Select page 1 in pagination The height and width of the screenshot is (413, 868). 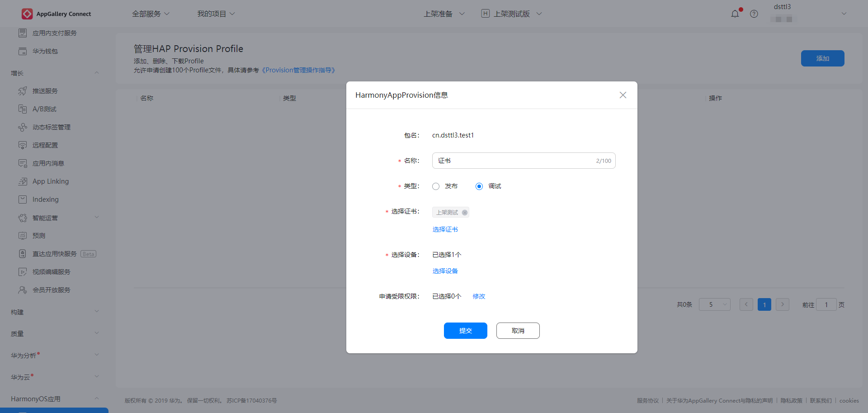click(764, 304)
